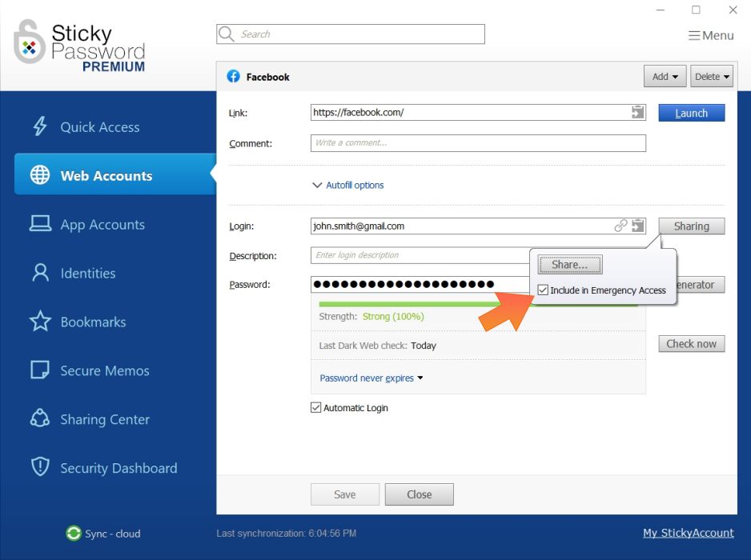Select Web Accounts in the sidebar
751x560 pixels.
115,174
